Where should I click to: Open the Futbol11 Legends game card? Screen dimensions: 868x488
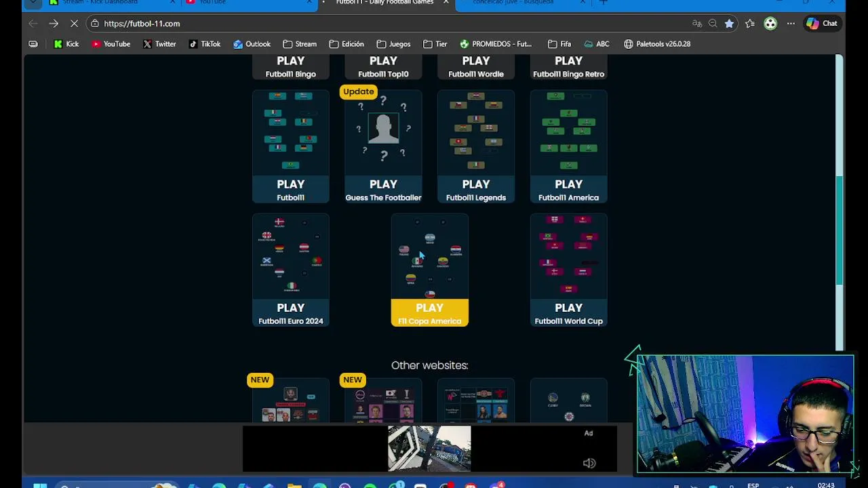[476, 146]
